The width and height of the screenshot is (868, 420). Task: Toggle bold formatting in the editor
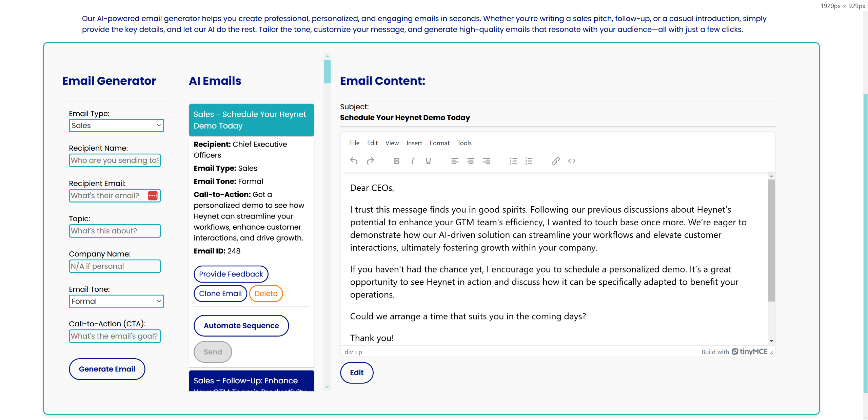click(396, 161)
